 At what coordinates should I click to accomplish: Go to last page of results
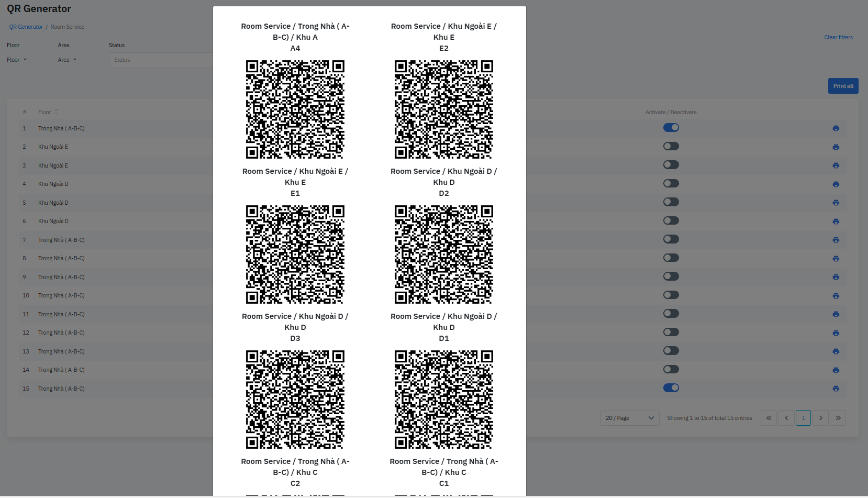838,418
